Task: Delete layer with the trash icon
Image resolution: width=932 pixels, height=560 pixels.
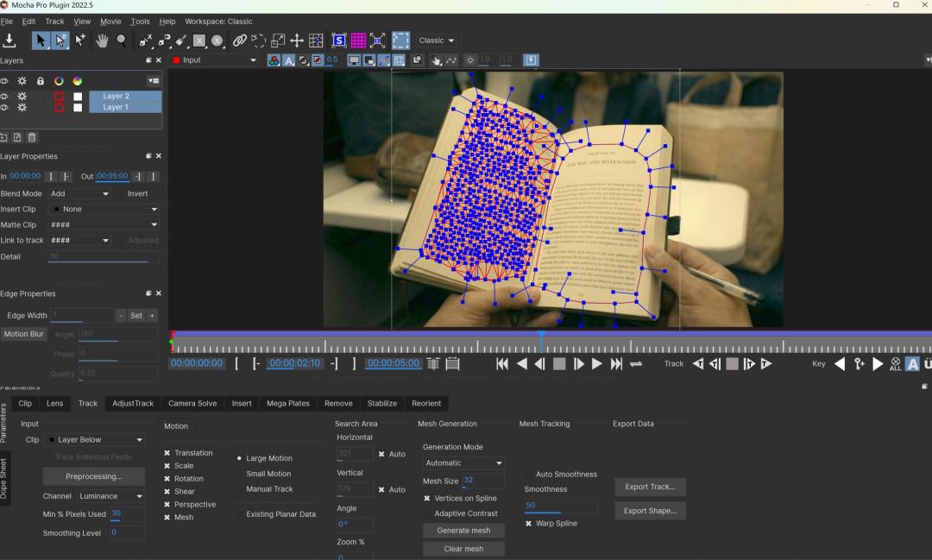Action: [x=32, y=137]
